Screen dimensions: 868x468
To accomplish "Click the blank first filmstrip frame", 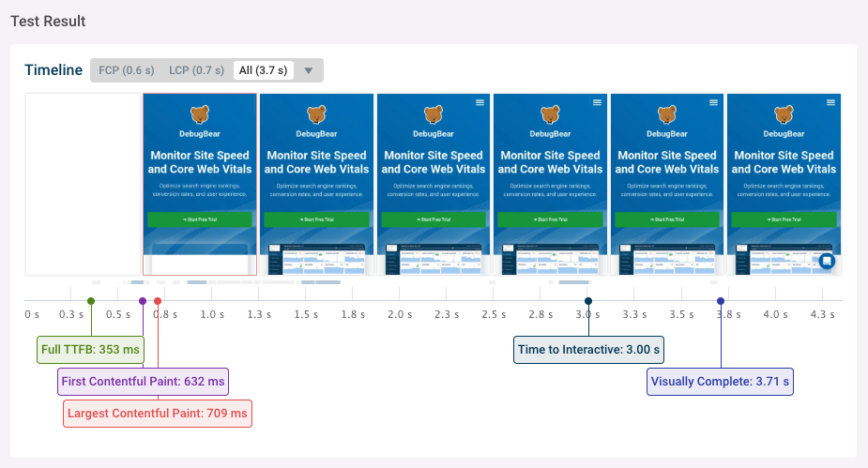I will pos(83,184).
